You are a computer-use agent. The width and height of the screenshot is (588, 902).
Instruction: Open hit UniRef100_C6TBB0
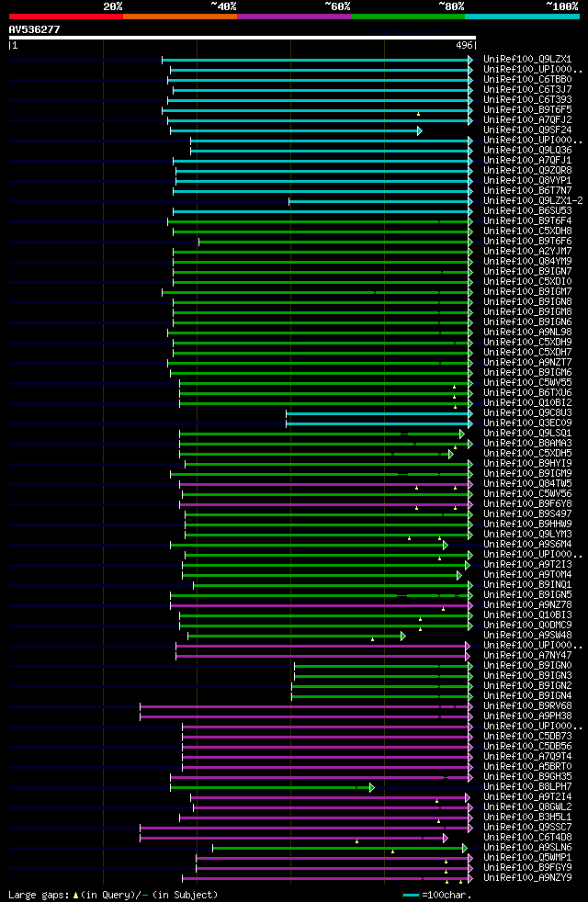tap(527, 79)
